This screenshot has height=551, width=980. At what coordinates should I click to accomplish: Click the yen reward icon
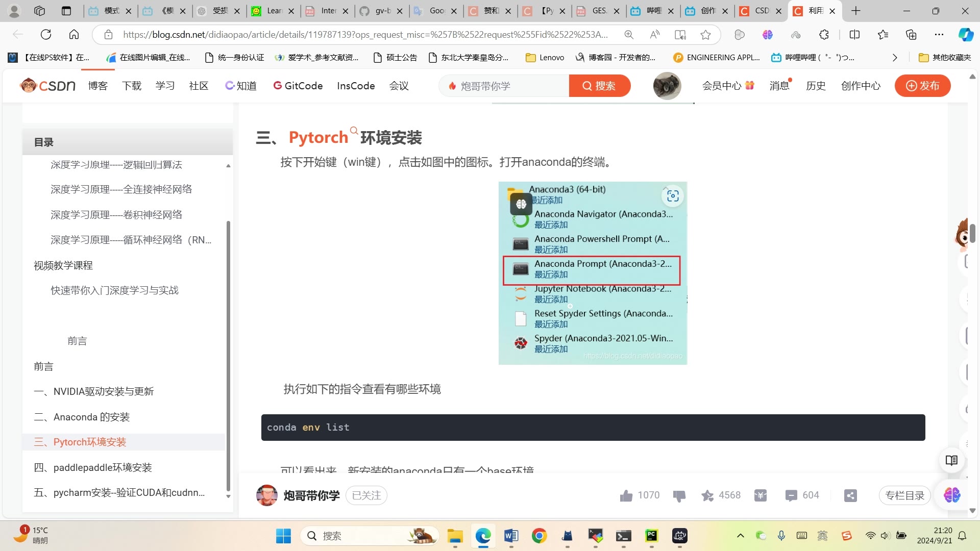tap(761, 495)
